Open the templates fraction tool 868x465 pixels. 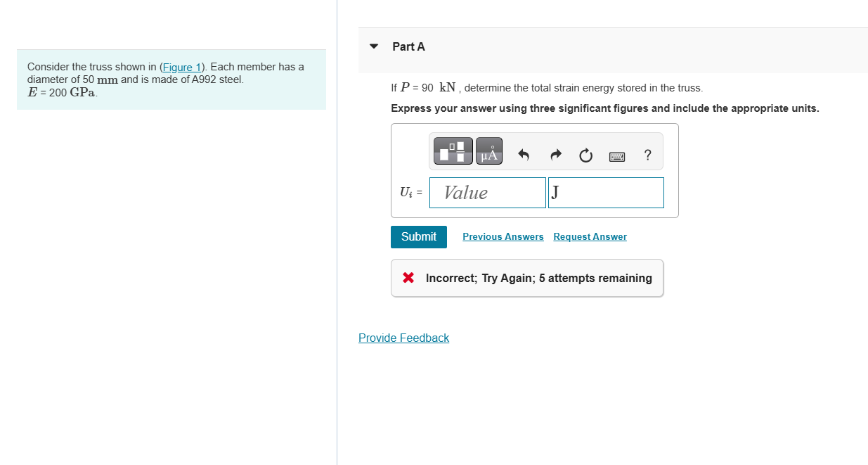(x=453, y=151)
